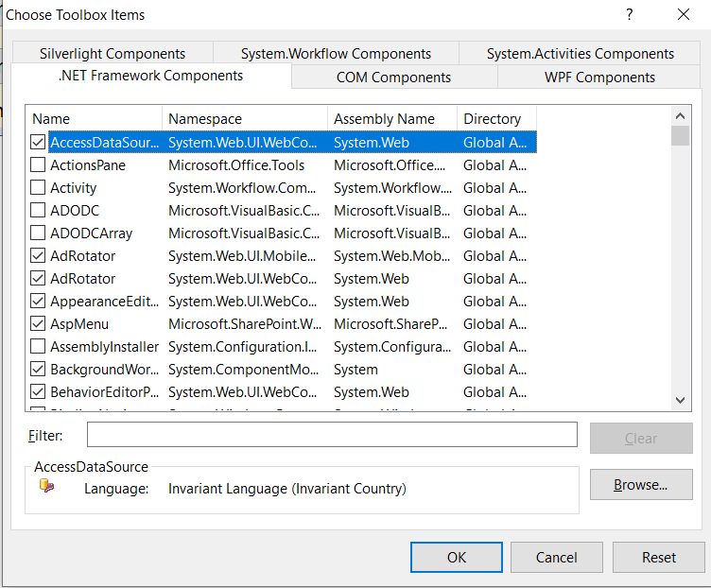Click the Reset button
Image resolution: width=711 pixels, height=588 pixels.
tap(658, 557)
